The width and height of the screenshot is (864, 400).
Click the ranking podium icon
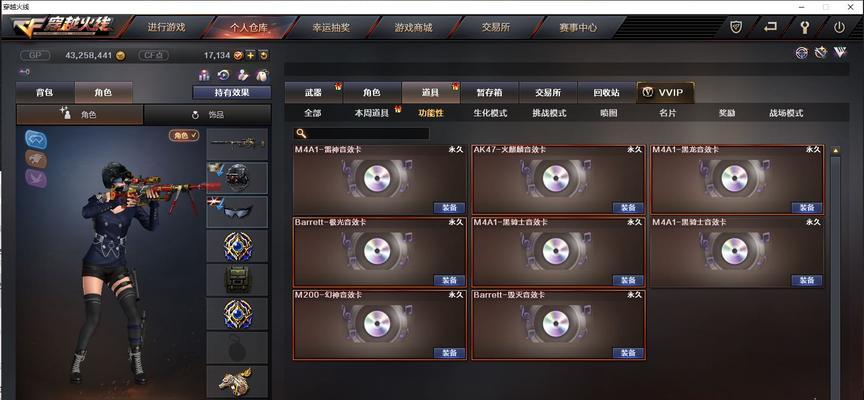point(204,75)
